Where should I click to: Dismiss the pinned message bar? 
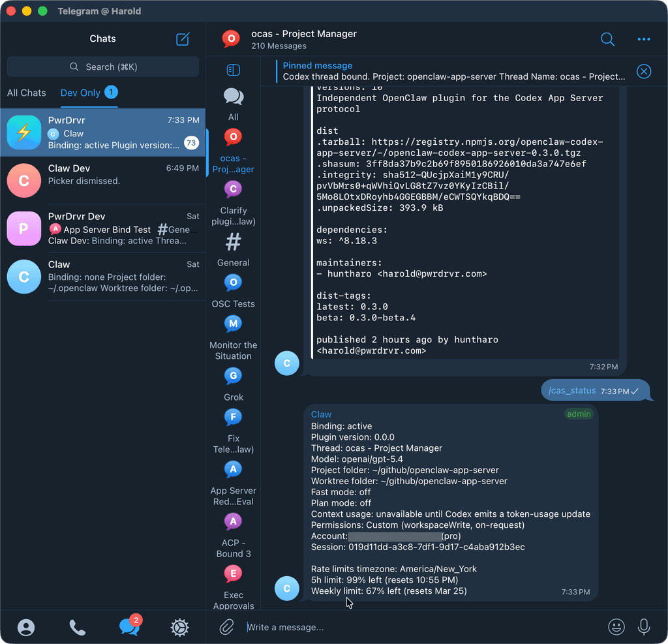point(644,71)
